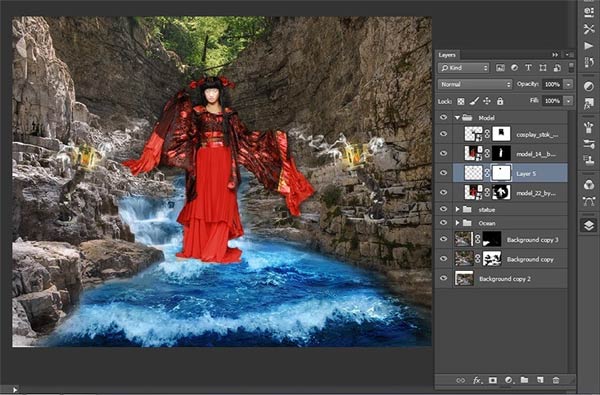Image resolution: width=600 pixels, height=395 pixels.
Task: Add a layer mask from bottom bar
Action: 492,380
